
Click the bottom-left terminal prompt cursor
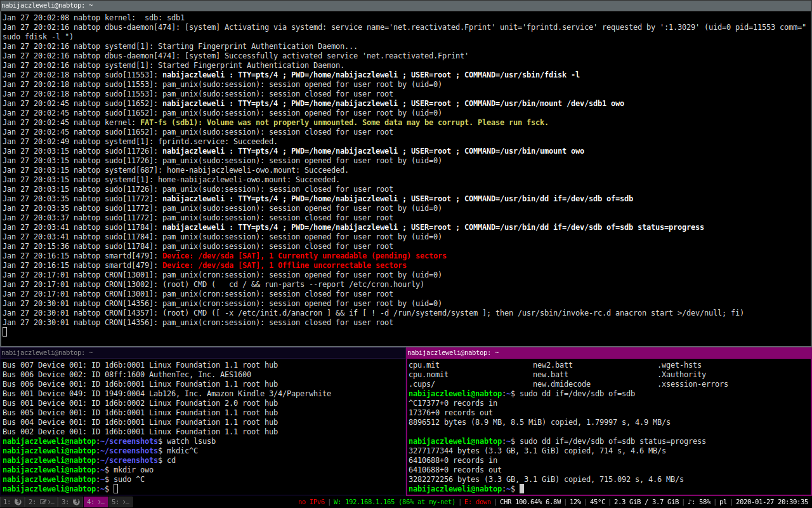point(115,489)
